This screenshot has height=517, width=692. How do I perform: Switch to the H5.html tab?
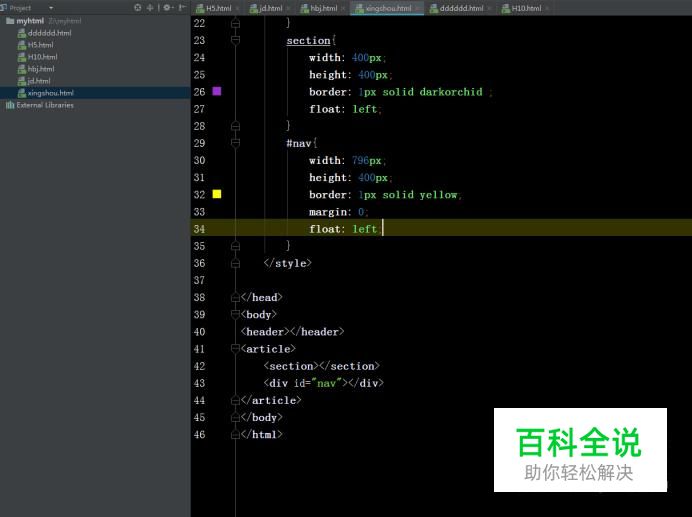point(218,8)
